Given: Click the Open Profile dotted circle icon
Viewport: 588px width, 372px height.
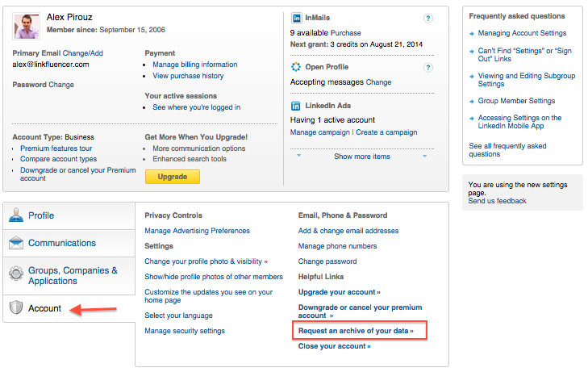Looking at the screenshot, I should tap(296, 67).
